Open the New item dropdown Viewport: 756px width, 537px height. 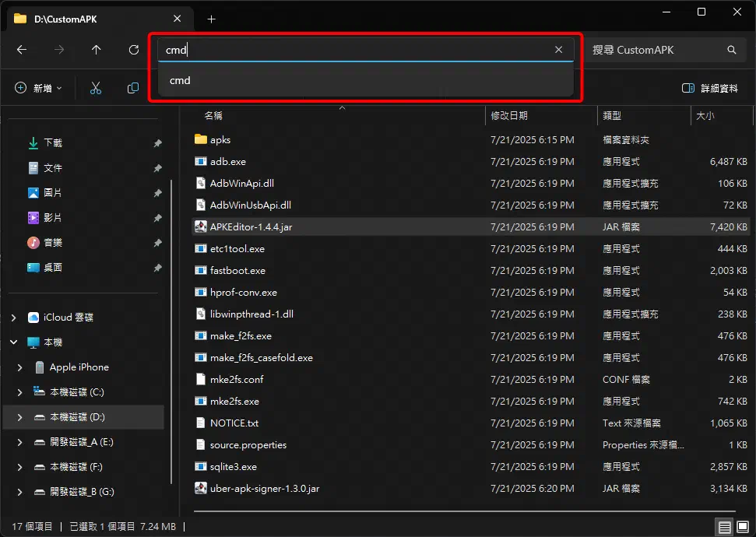coord(39,89)
